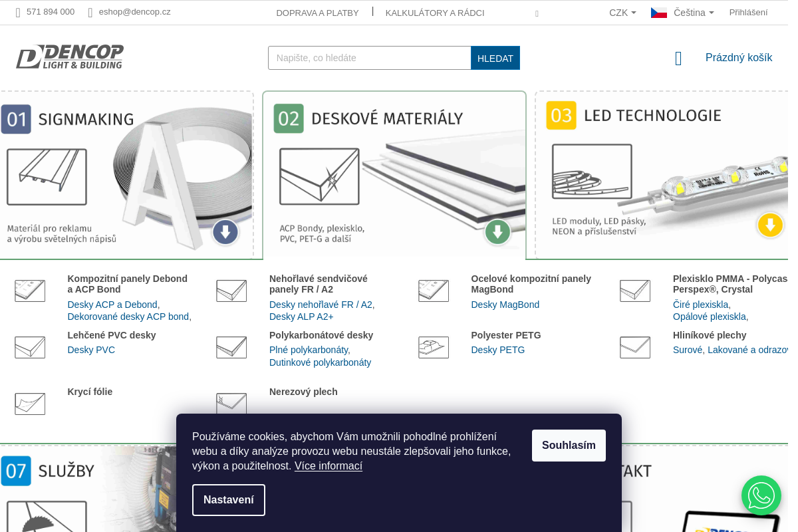Open the Dutinkové polykarbonáty link
798x532 pixels.
(320, 362)
